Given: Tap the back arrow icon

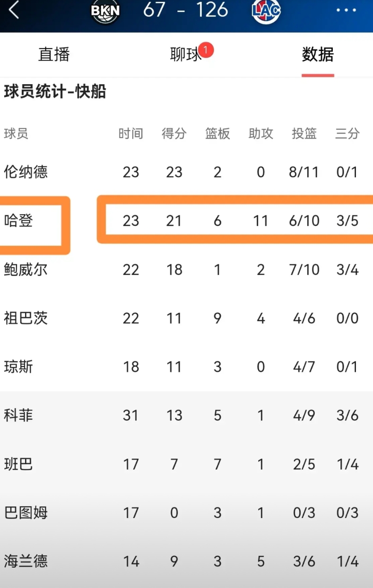Looking at the screenshot, I should (14, 10).
